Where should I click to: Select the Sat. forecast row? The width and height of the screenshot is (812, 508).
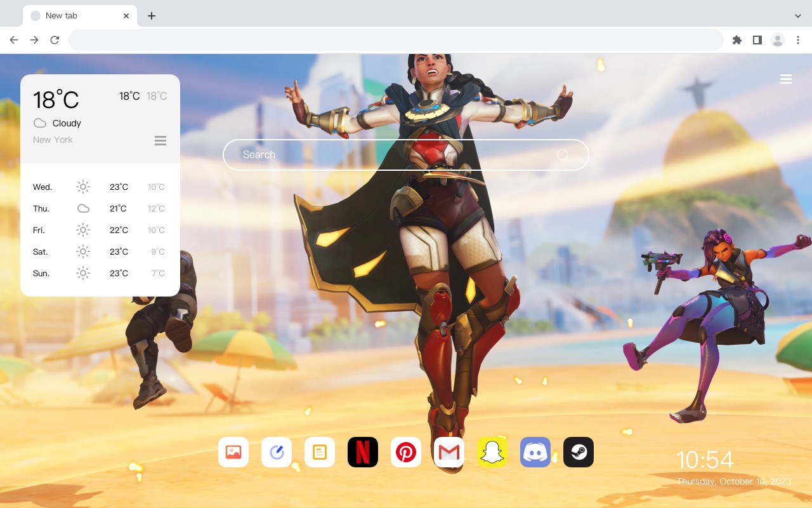pos(100,251)
